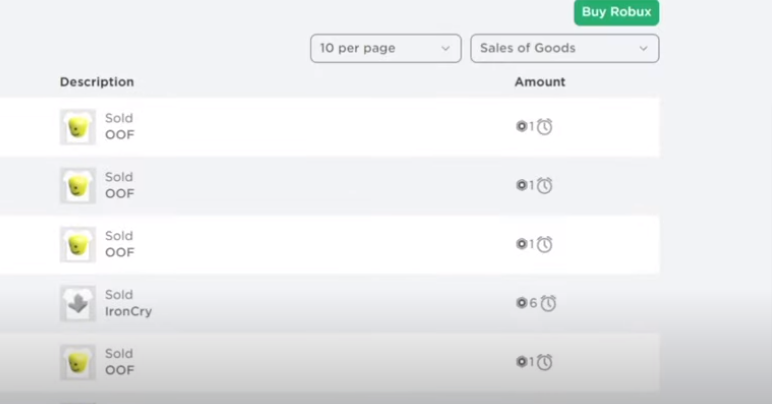Click the third OOF item thumbnail
Image resolution: width=772 pixels, height=404 pixels.
78,245
